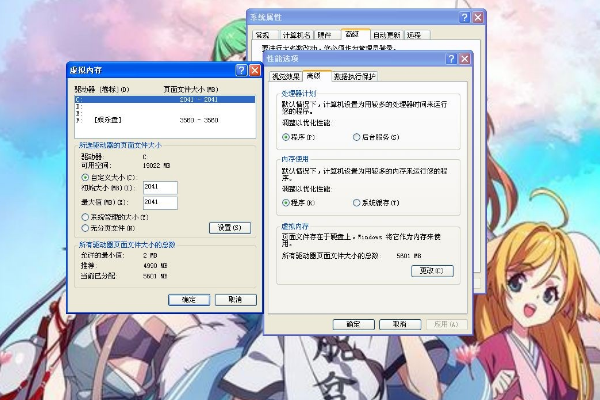Open 高级 tab in System Properties
The width and height of the screenshot is (600, 400).
coord(353,34)
